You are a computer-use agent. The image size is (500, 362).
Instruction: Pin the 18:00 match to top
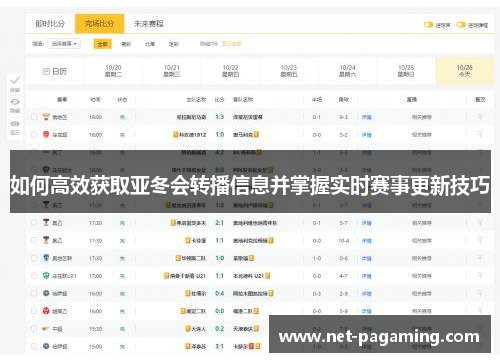pyautogui.click(x=480, y=135)
